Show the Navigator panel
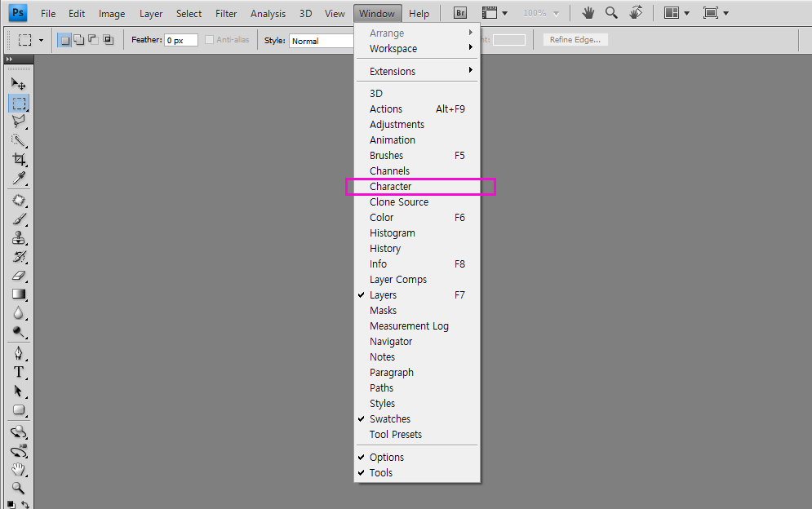 click(417, 342)
